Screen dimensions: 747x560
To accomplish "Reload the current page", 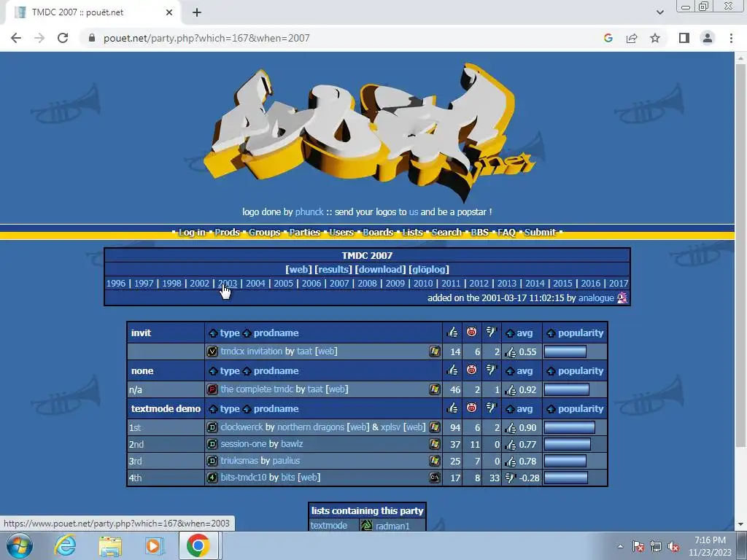I will point(63,38).
